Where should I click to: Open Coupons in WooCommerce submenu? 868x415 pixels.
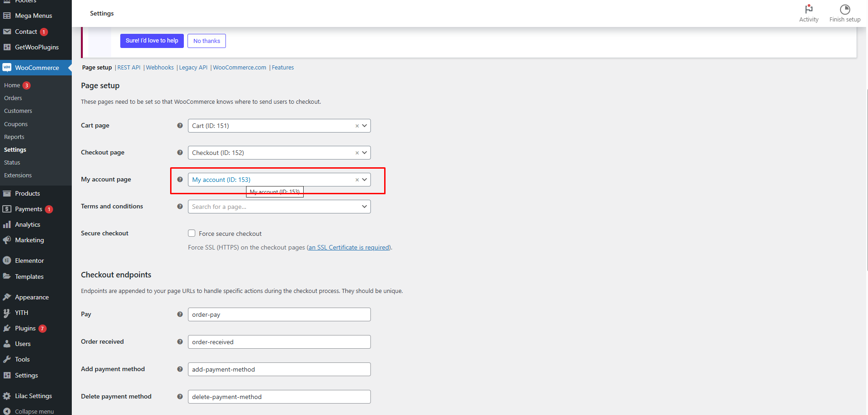(16, 124)
